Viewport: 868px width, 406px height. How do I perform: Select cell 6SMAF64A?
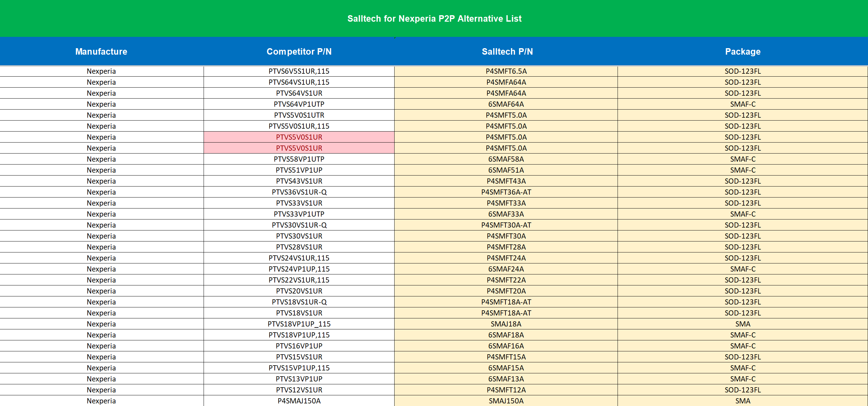point(506,104)
